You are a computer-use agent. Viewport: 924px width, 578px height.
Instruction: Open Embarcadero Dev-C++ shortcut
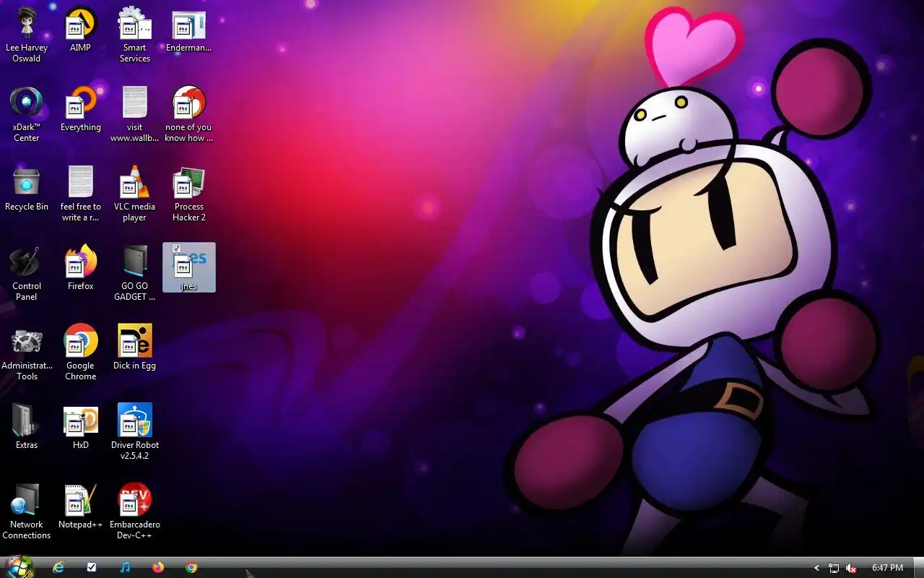(x=135, y=511)
